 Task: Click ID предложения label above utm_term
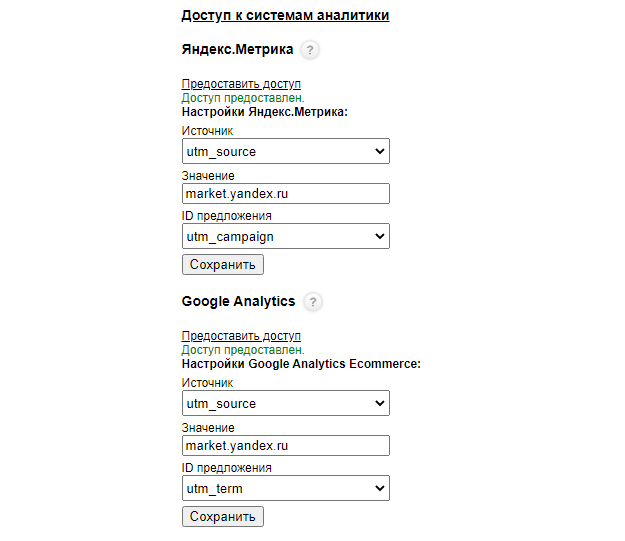[227, 468]
